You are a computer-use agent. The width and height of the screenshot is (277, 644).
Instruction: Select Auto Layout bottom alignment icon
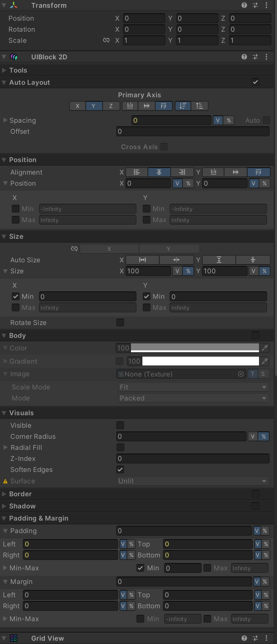point(130,106)
